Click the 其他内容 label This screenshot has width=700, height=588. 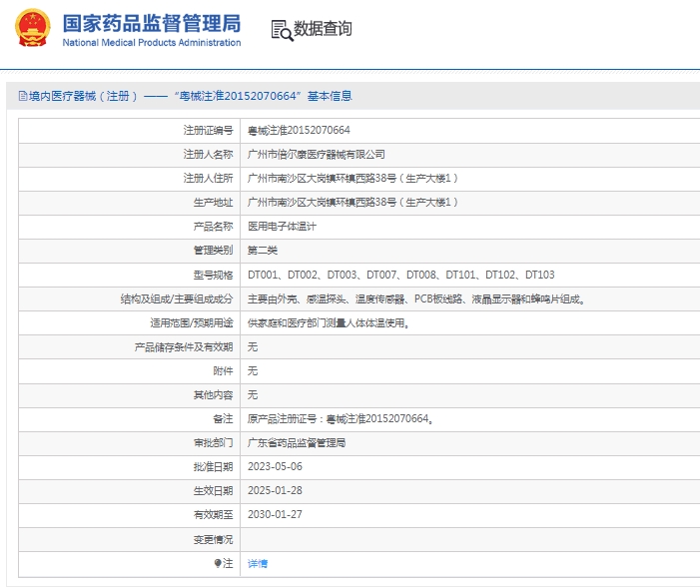pyautogui.click(x=213, y=395)
